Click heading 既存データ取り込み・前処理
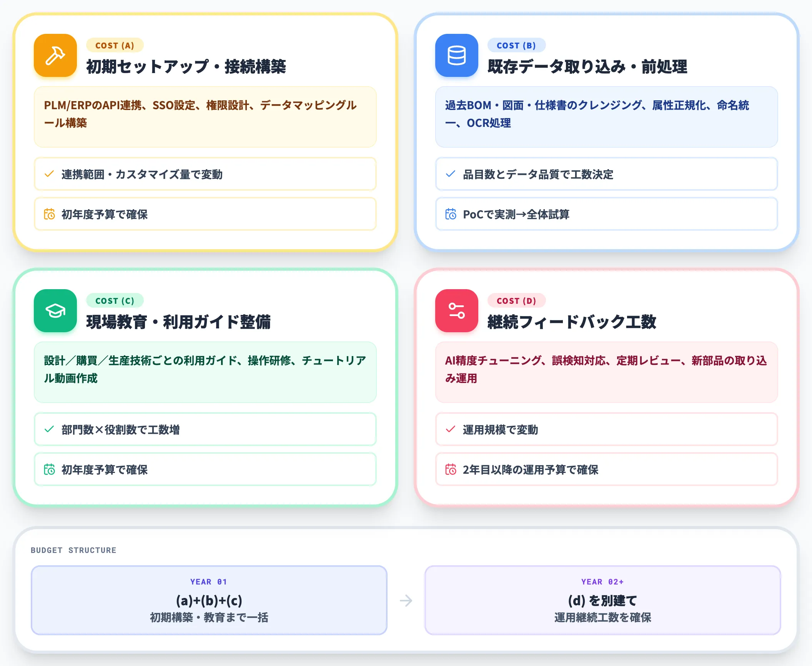Viewport: 812px width, 666px height. pos(587,67)
